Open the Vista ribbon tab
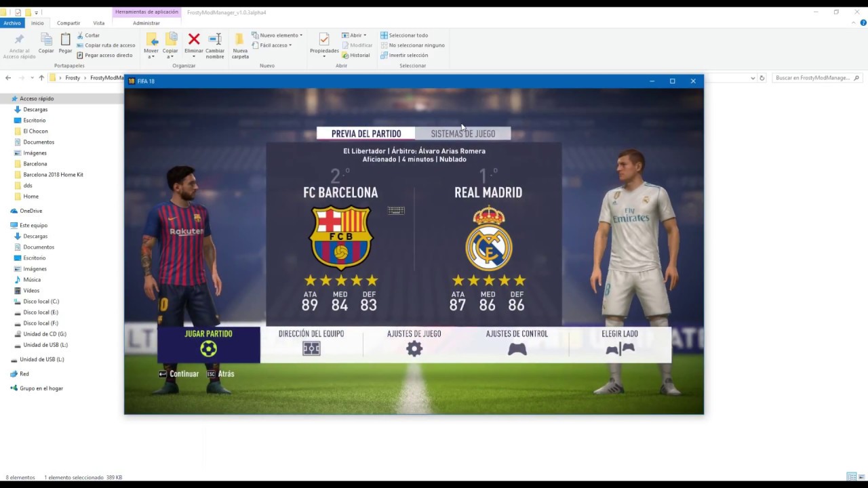Image resolution: width=868 pixels, height=488 pixels. tap(99, 23)
